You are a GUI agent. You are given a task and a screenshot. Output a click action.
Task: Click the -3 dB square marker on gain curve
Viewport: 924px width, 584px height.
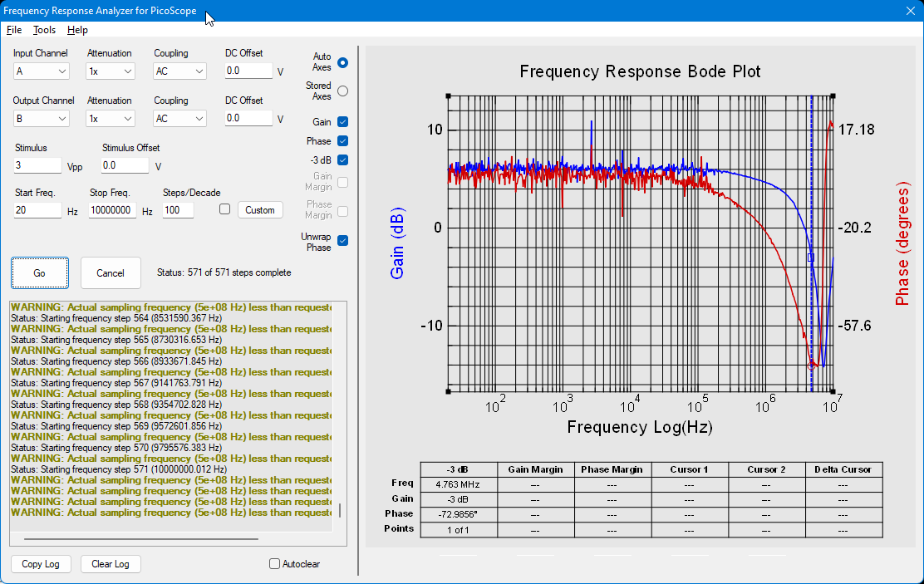pos(811,258)
